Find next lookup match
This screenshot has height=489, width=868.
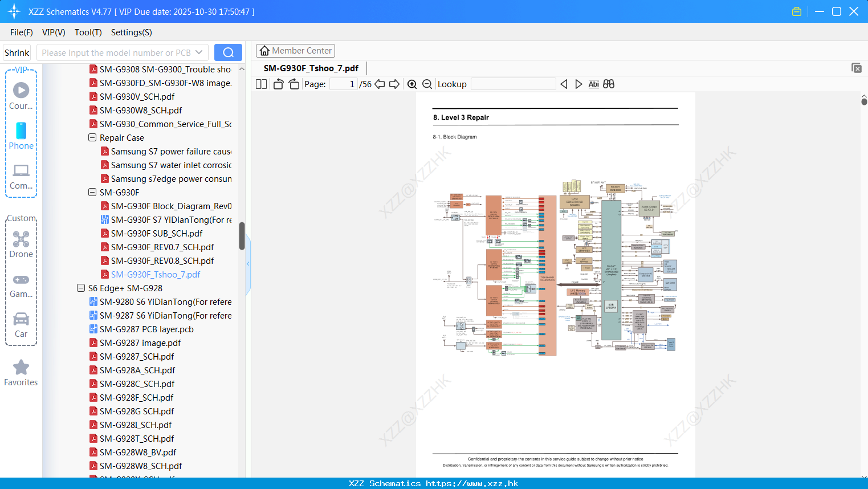click(578, 84)
